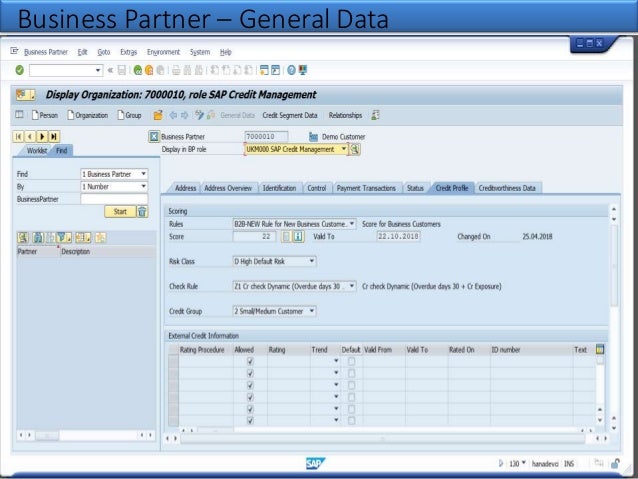Toggle Default checkbox in third table row

click(x=352, y=385)
